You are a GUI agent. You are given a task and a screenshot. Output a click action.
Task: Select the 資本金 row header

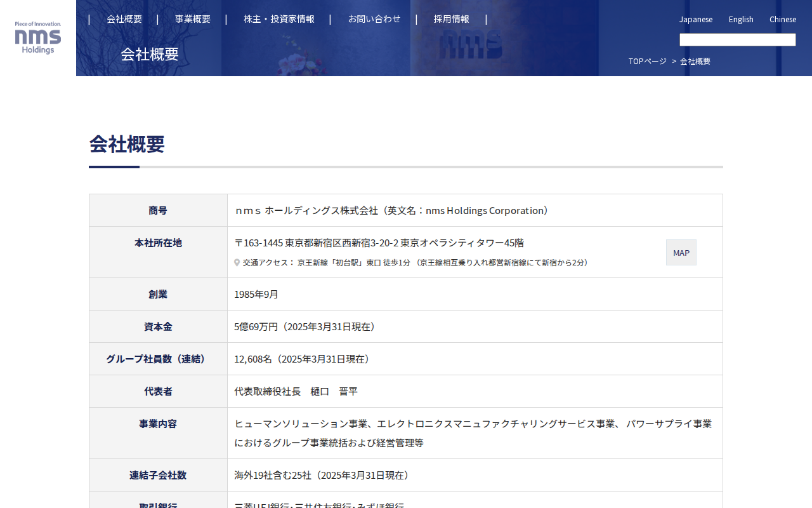tap(158, 326)
